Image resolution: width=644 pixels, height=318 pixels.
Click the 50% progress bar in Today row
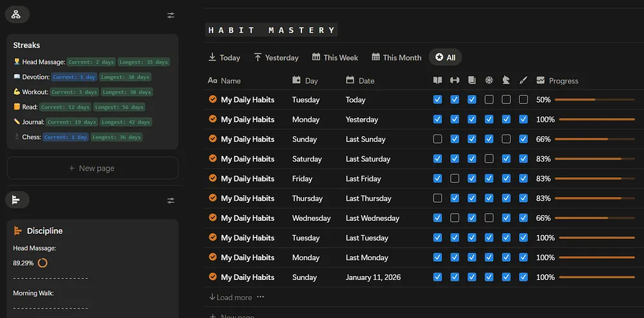coord(594,100)
